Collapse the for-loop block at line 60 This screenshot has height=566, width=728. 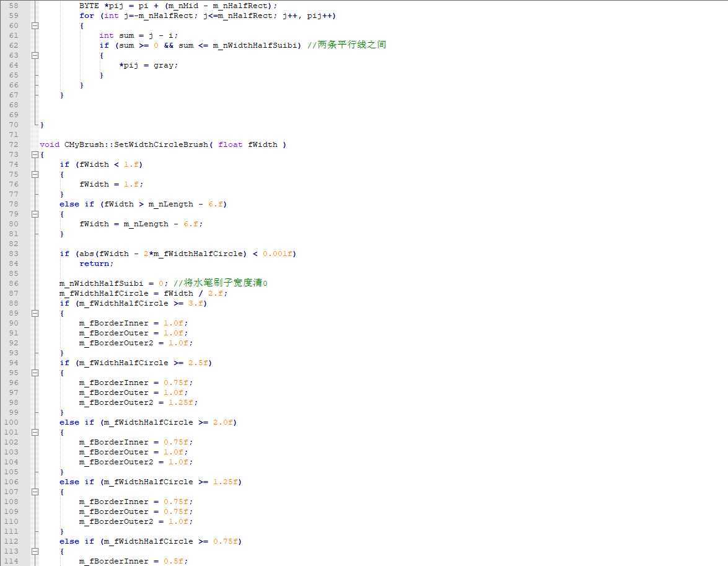coord(35,25)
